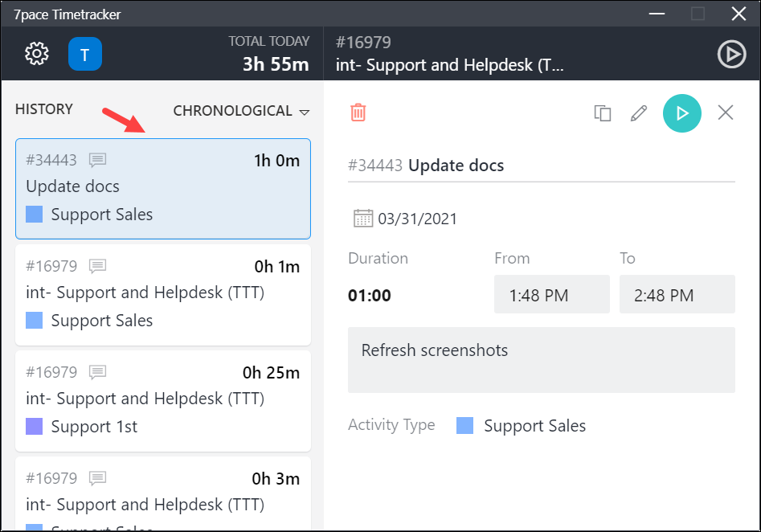Screen dimensions: 761x532
Task: Minimize the 7pace Timetracker window
Action: pyautogui.click(x=657, y=14)
